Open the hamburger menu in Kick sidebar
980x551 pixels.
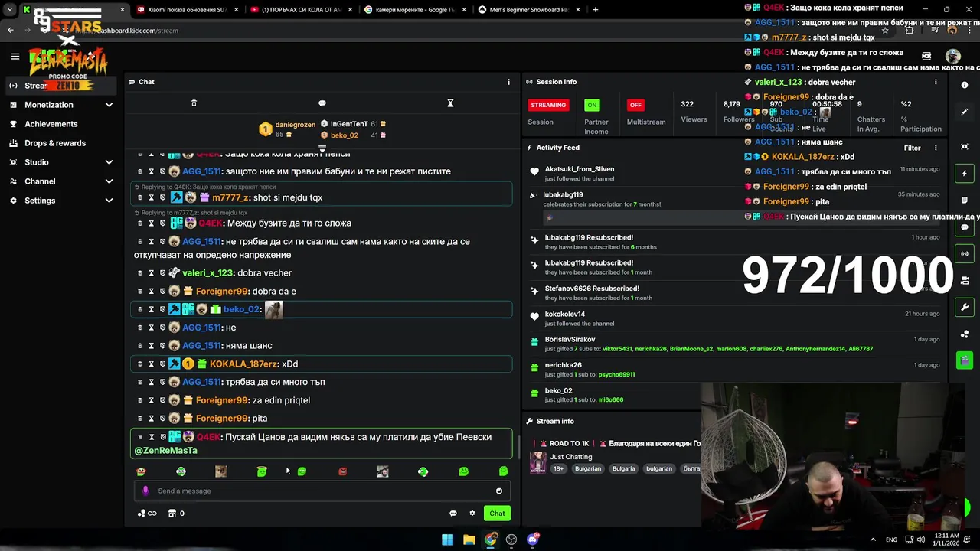click(x=15, y=56)
